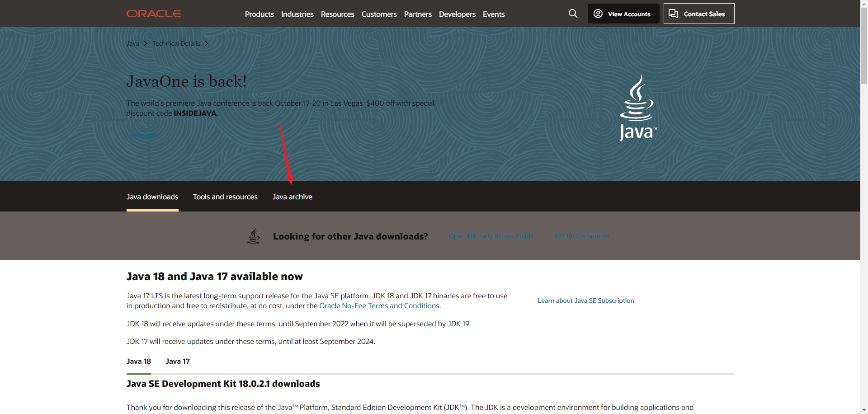Click the Oracle logo

(x=153, y=14)
